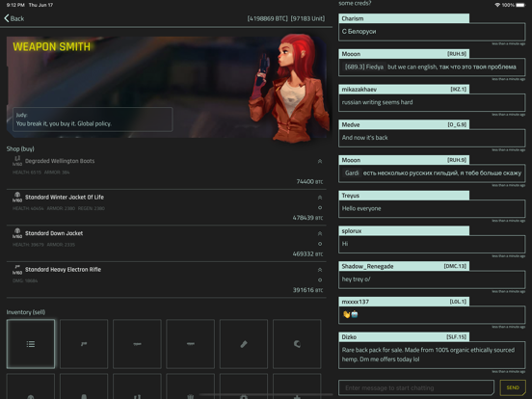This screenshot has height=399, width=532.
Task: Select the fourth inventory filter with short gun icon
Action: click(190, 344)
